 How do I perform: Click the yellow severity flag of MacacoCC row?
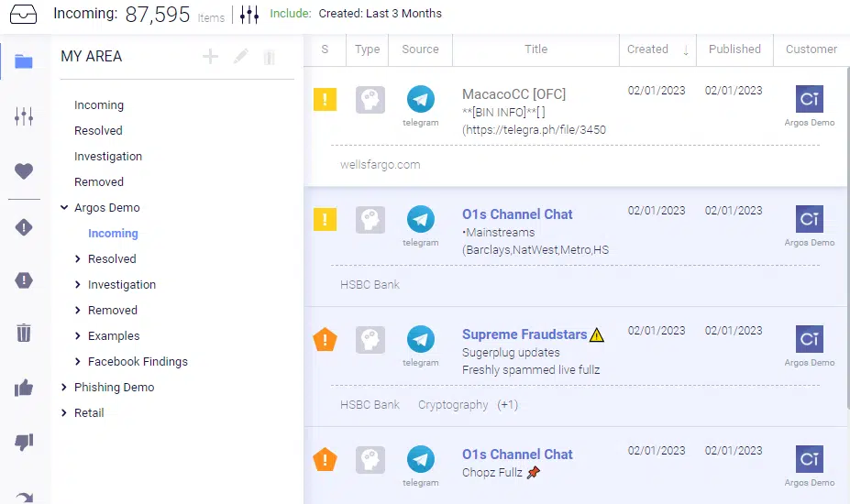click(326, 99)
